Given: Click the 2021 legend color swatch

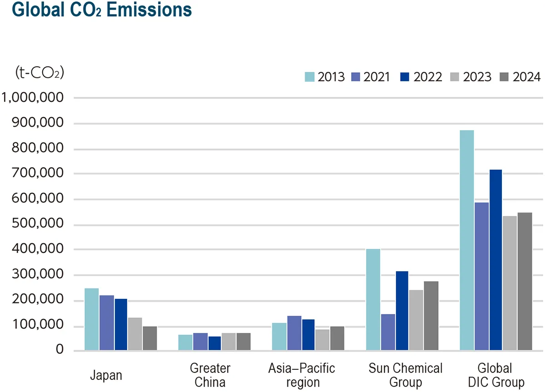Looking at the screenshot, I should pos(355,76).
